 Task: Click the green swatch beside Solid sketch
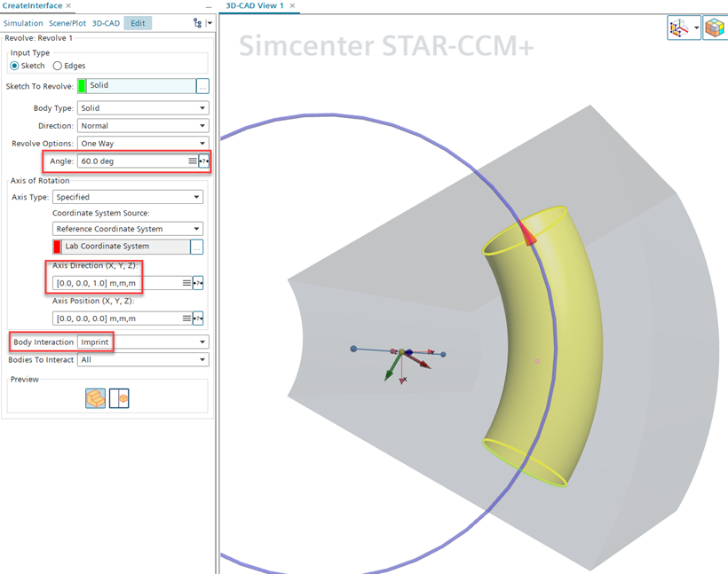click(x=82, y=86)
